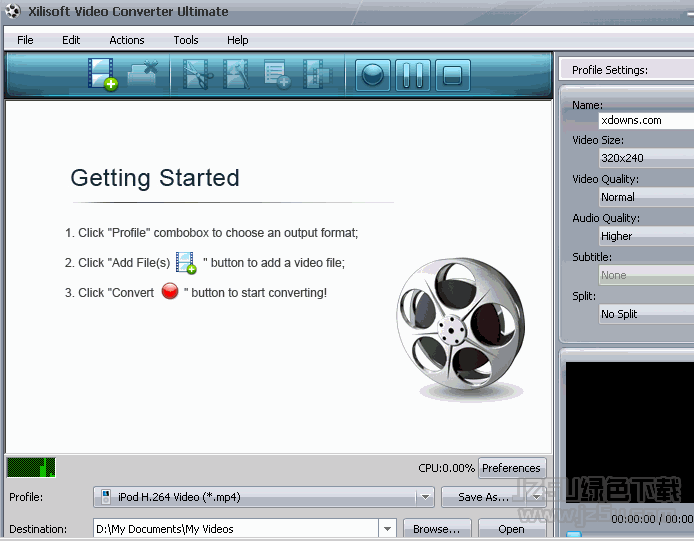Viewport: 694px width, 541px height.
Task: Click the CPU:0.00% status text
Action: click(x=446, y=468)
